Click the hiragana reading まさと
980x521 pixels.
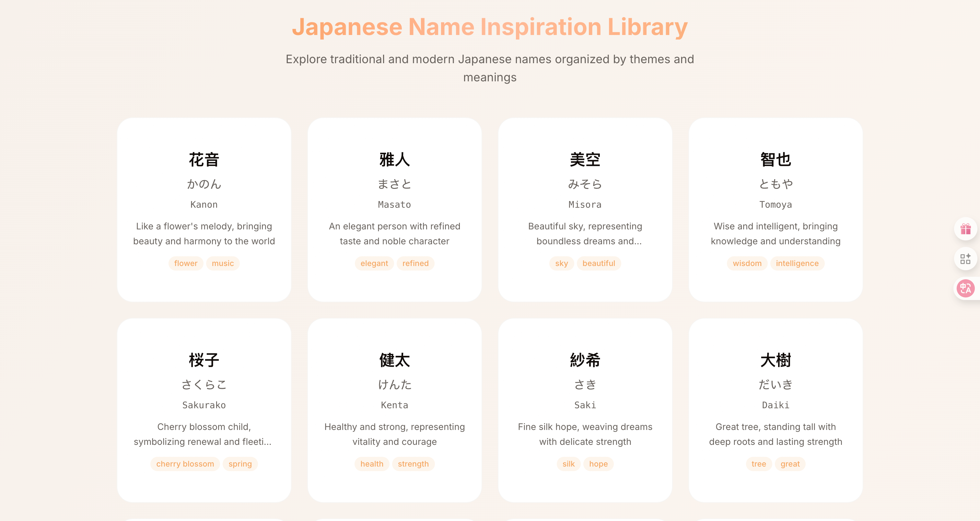coord(394,184)
